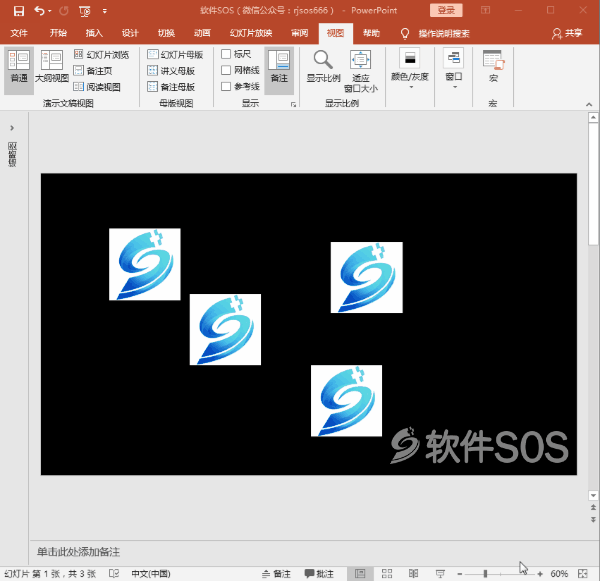Open 备注页 notes page view
The width and height of the screenshot is (600, 581).
click(x=93, y=71)
